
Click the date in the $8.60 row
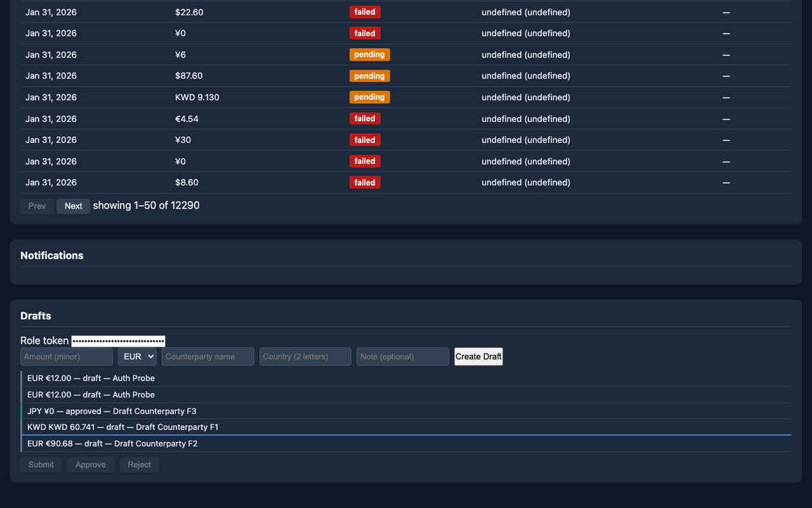pos(51,183)
